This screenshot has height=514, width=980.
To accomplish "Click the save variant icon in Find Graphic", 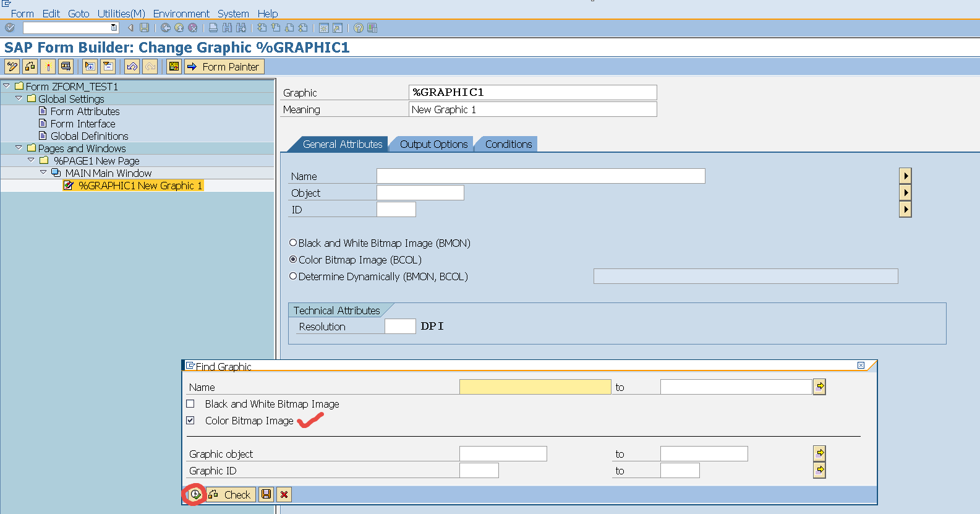I will pyautogui.click(x=266, y=494).
